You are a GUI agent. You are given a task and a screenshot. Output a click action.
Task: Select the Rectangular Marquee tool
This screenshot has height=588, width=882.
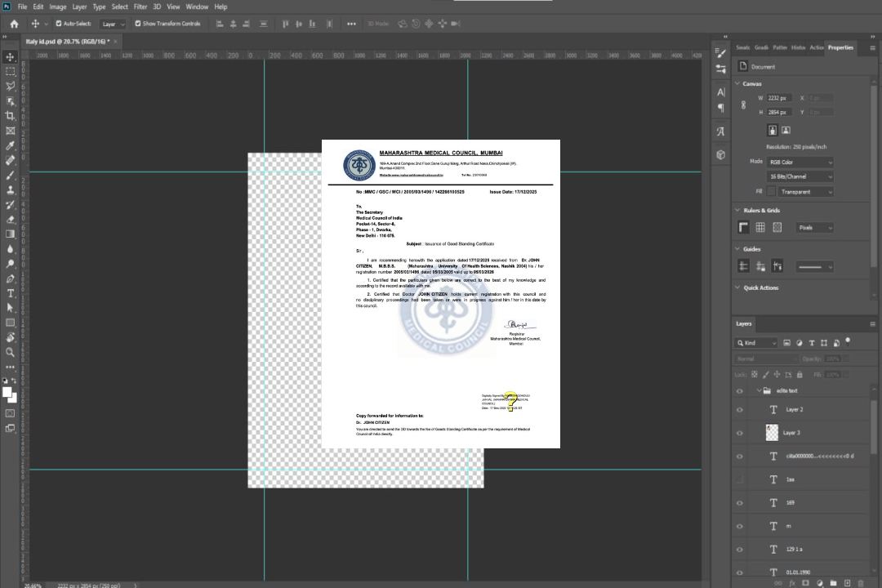10,72
